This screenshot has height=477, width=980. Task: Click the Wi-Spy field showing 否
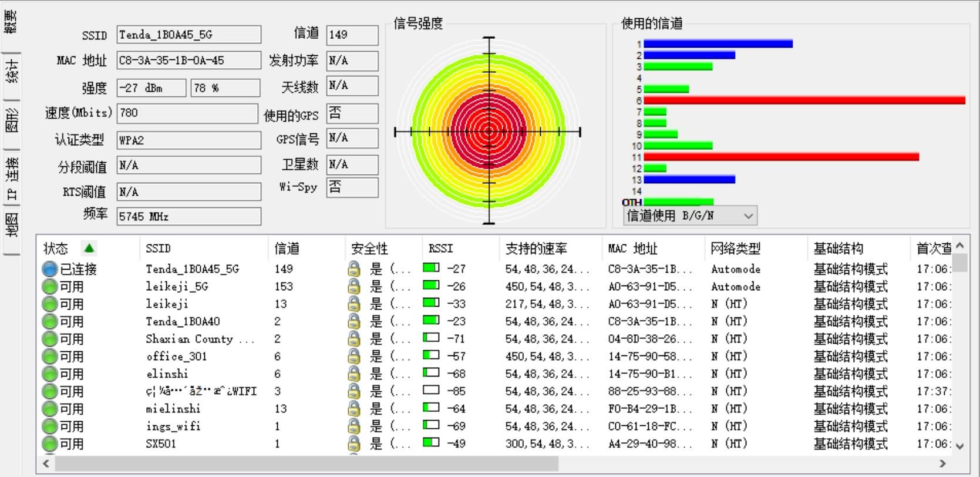[x=352, y=187]
